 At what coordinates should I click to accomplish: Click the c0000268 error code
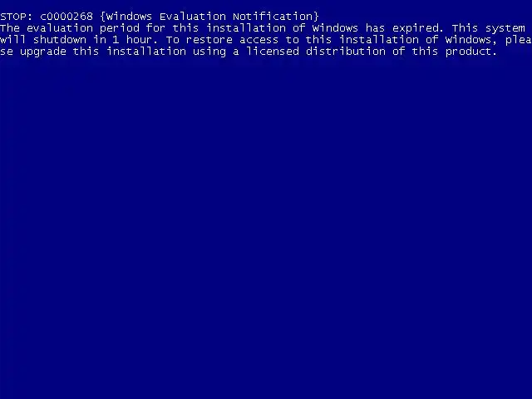tap(66, 17)
